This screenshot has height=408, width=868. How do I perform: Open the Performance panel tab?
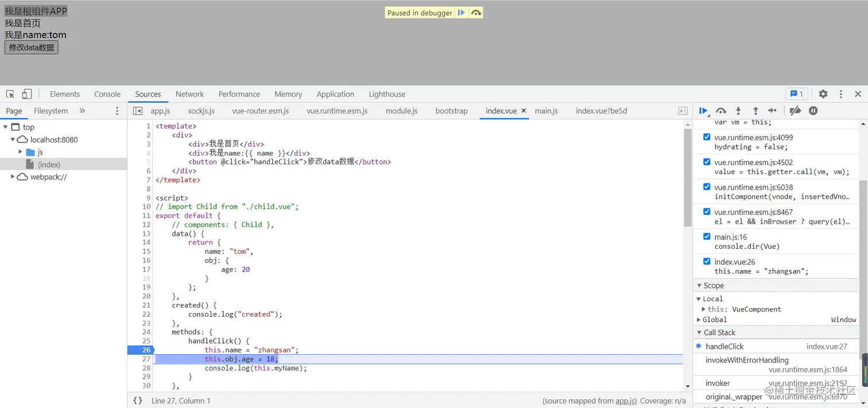click(239, 94)
